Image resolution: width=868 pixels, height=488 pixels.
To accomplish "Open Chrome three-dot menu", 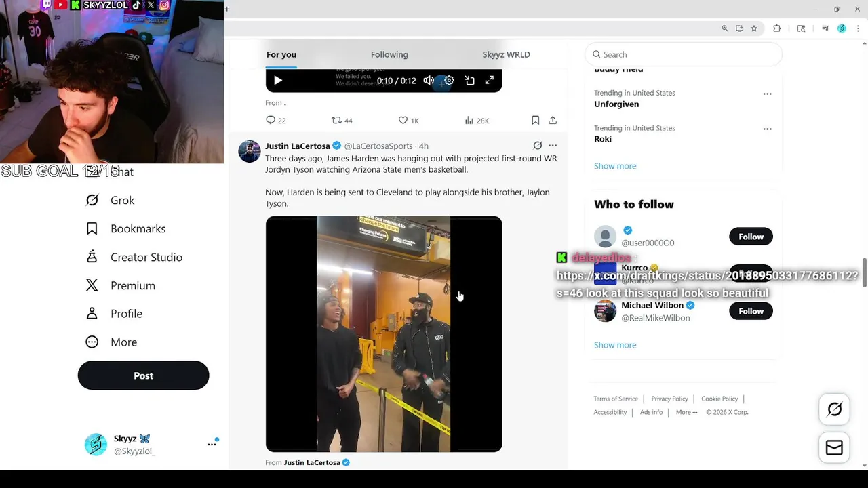I will 858,28.
